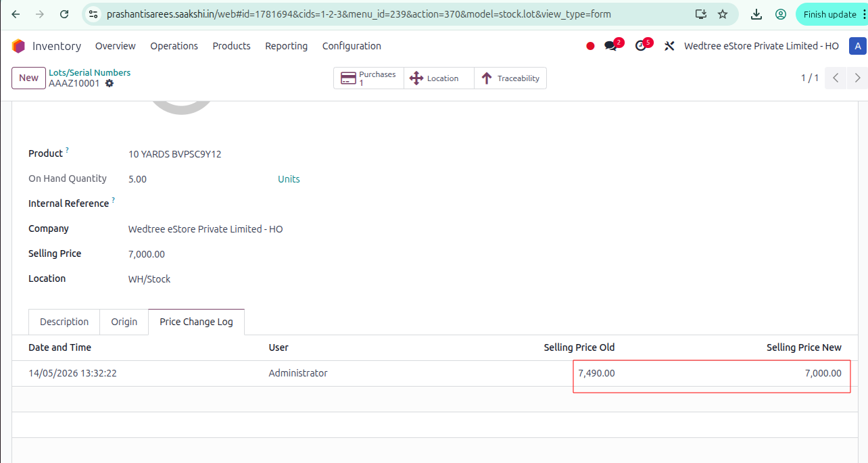The width and height of the screenshot is (868, 463).
Task: Click the install app icon in address bar
Action: click(x=701, y=14)
